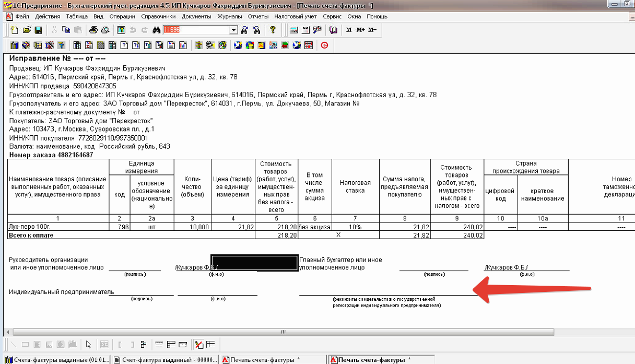Save using the floppy disk icon
Screen dimensions: 635x364
[x=37, y=30]
